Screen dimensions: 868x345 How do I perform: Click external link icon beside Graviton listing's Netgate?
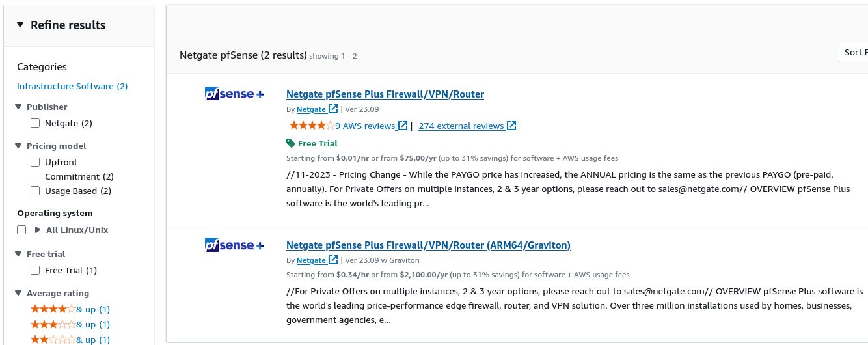333,260
